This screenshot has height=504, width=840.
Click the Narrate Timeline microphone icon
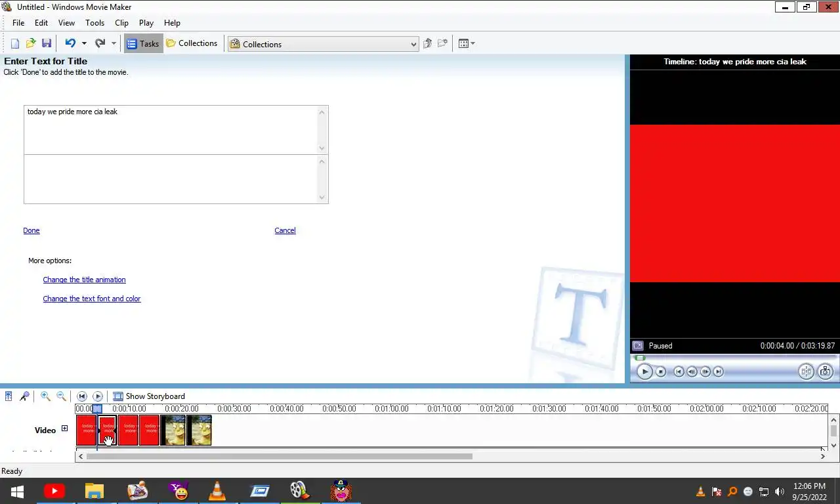(24, 396)
